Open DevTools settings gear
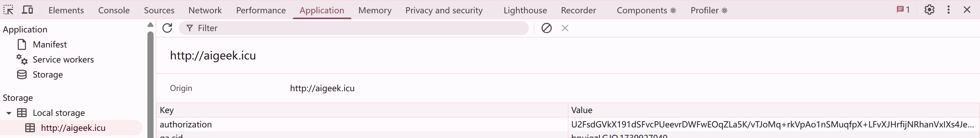Screen dimensions: 980x138 point(929,10)
